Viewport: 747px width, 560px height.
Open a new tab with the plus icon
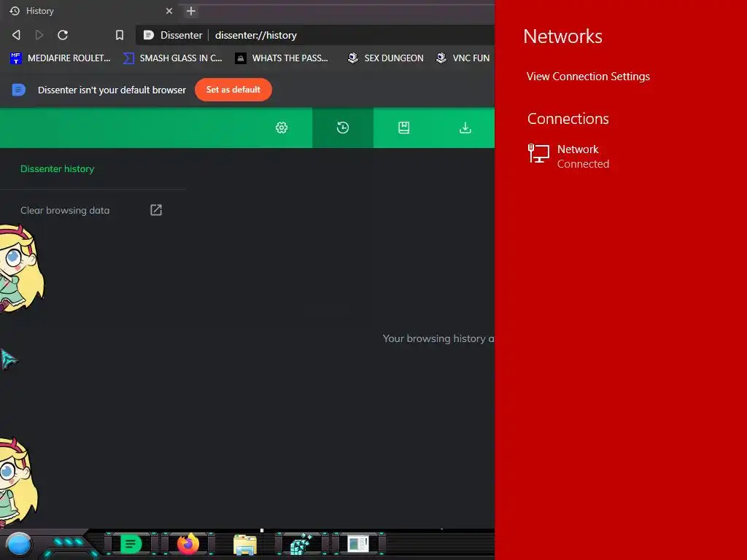[x=191, y=11]
